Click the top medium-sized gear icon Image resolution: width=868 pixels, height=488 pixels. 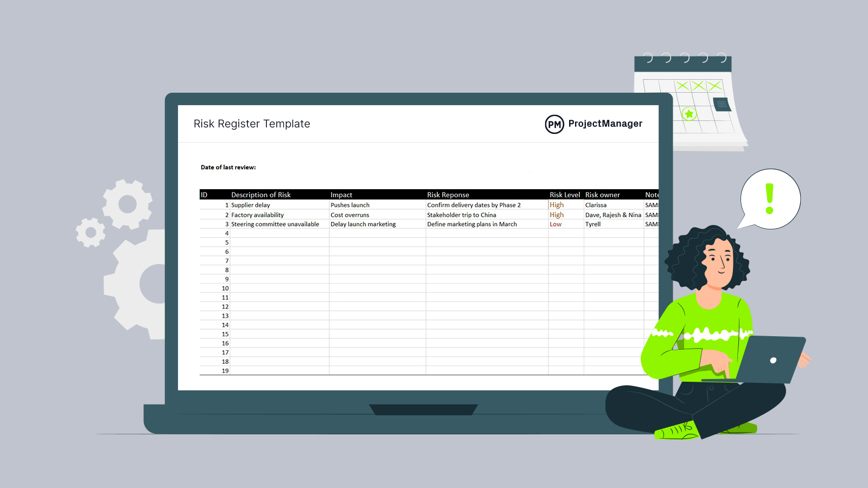(127, 204)
